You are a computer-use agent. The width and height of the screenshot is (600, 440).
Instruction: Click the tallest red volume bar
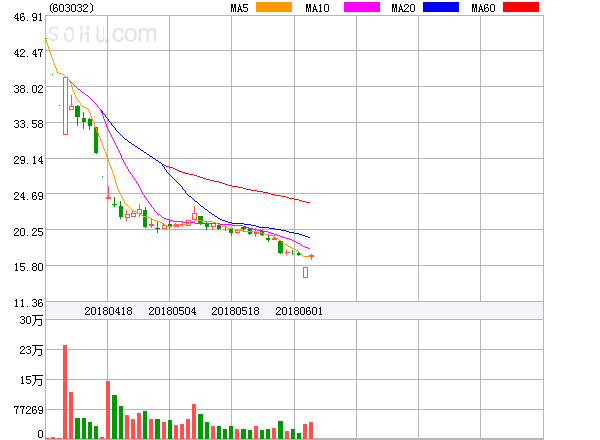tap(65, 392)
